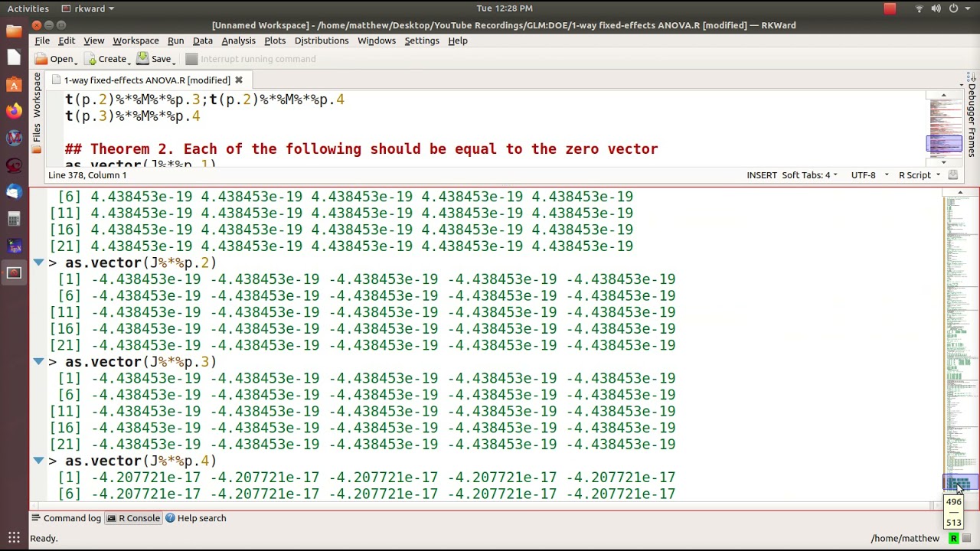The image size is (980, 551).
Task: Switch to the Command log tab
Action: point(66,518)
